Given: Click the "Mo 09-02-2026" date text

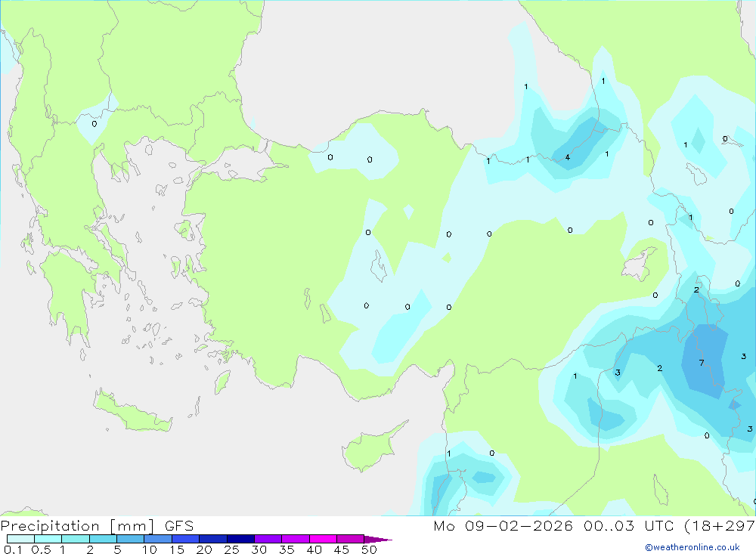Looking at the screenshot, I should 503,525.
